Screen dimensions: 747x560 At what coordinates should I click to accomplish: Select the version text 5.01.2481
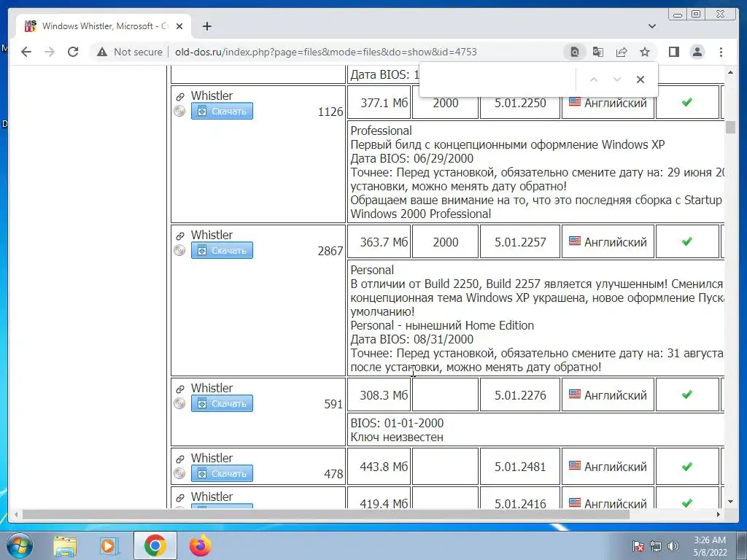(x=520, y=467)
